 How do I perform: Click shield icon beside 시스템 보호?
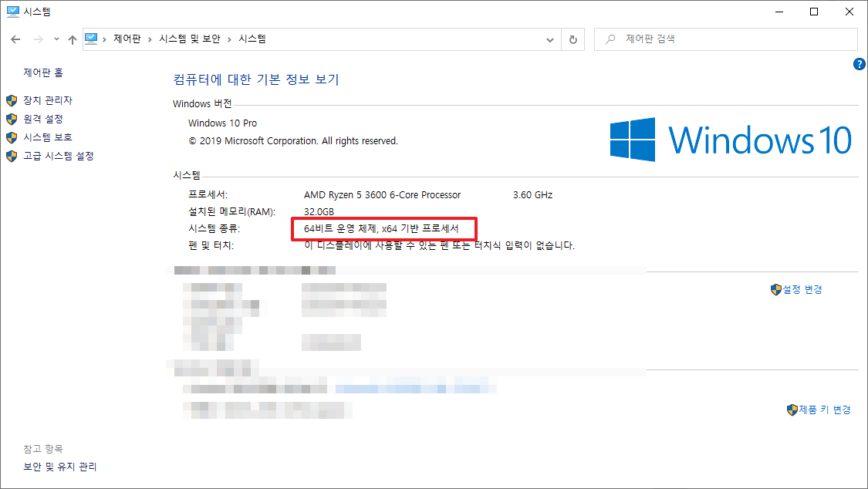(12, 138)
